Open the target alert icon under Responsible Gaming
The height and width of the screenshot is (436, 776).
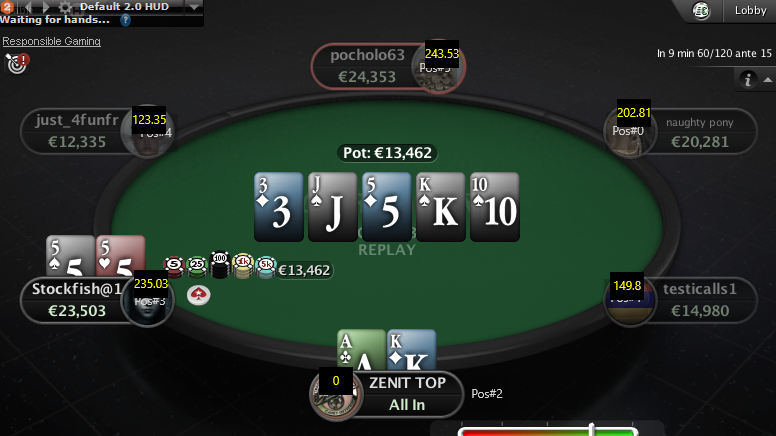(17, 64)
